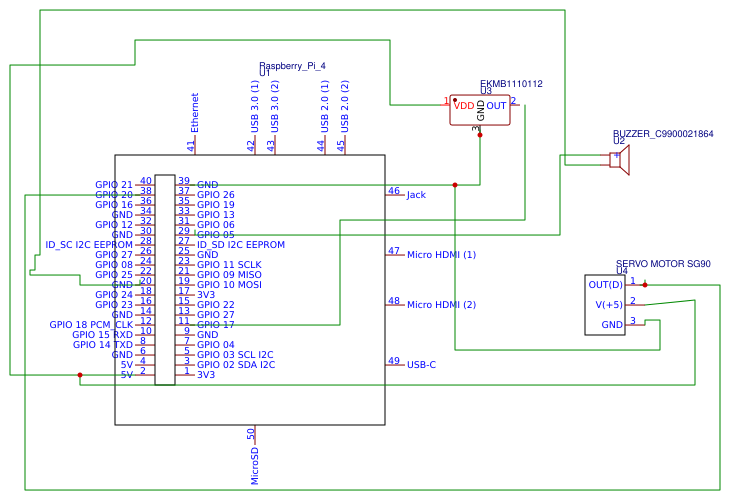Click the GPIO 20 pin label
The image size is (730, 500).
pos(114,195)
